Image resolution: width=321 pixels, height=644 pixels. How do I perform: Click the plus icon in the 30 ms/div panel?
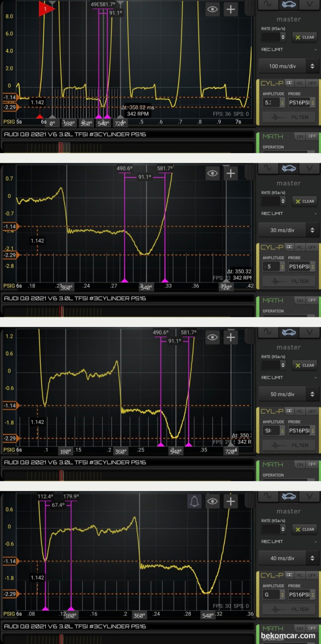tap(230, 174)
